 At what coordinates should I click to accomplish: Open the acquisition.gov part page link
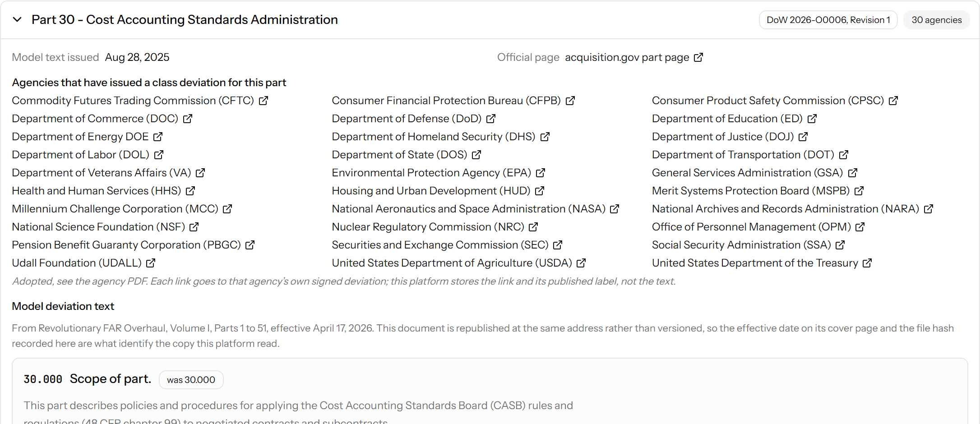[627, 57]
